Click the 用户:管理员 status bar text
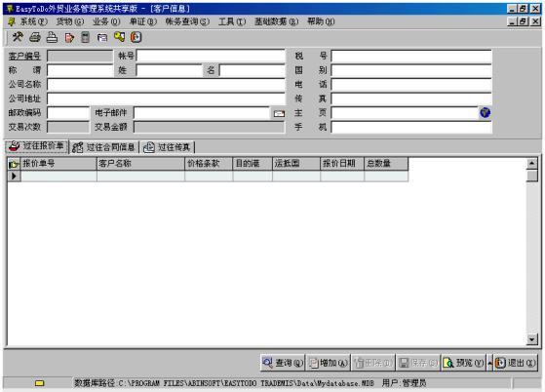545x392 pixels. [x=405, y=383]
